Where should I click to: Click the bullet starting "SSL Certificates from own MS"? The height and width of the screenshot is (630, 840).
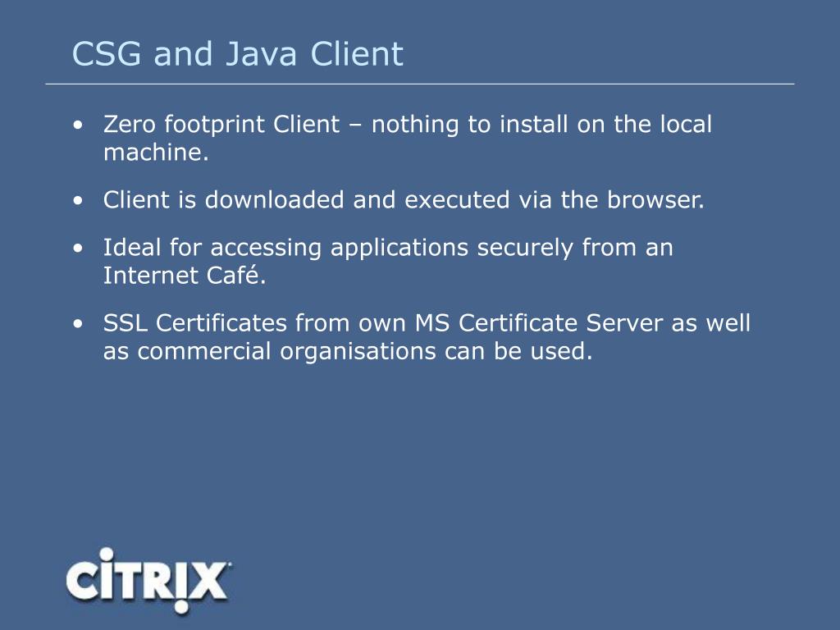pos(427,337)
